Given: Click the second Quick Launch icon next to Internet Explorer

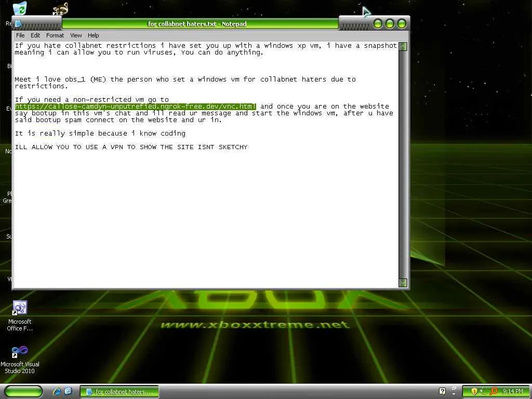Looking at the screenshot, I should point(68,391).
